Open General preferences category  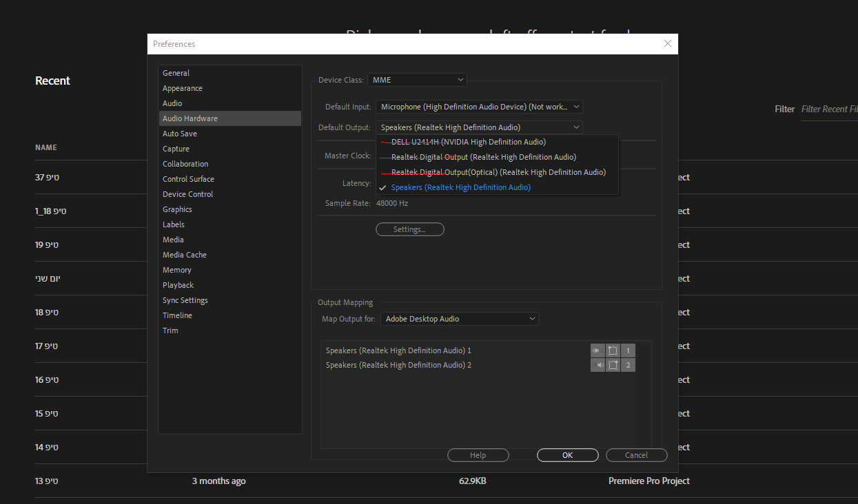[230, 73]
